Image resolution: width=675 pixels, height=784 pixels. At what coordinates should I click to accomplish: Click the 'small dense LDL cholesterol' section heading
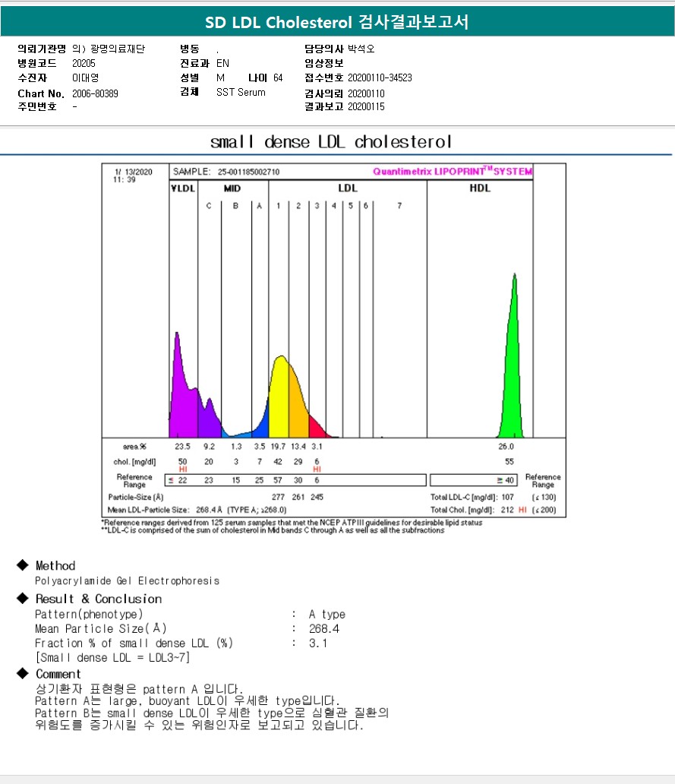pos(331,142)
